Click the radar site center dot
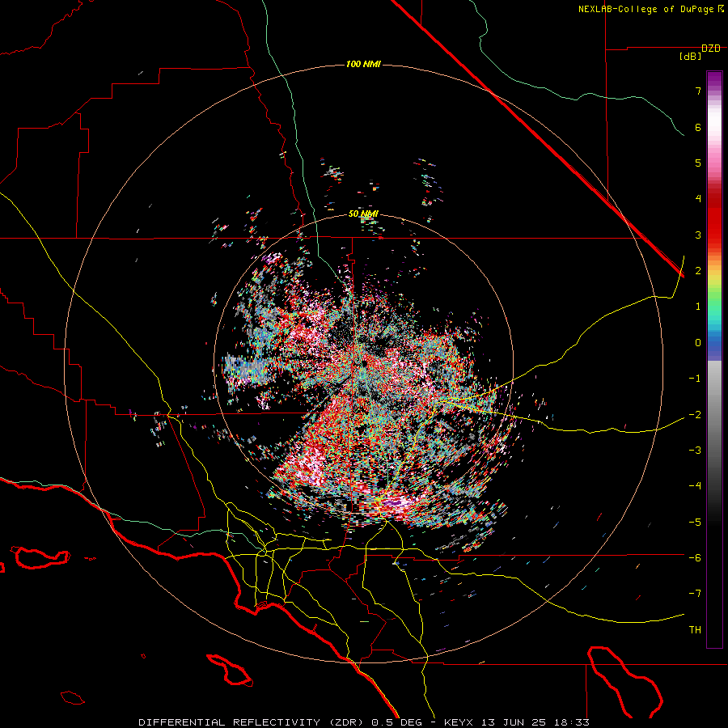This screenshot has width=728, height=728. point(365,362)
